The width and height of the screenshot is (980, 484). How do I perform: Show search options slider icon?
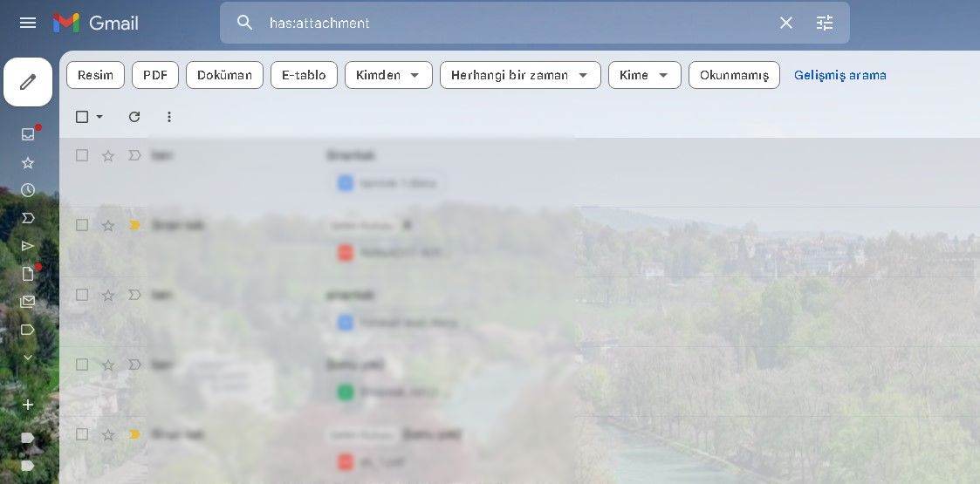pyautogui.click(x=825, y=23)
